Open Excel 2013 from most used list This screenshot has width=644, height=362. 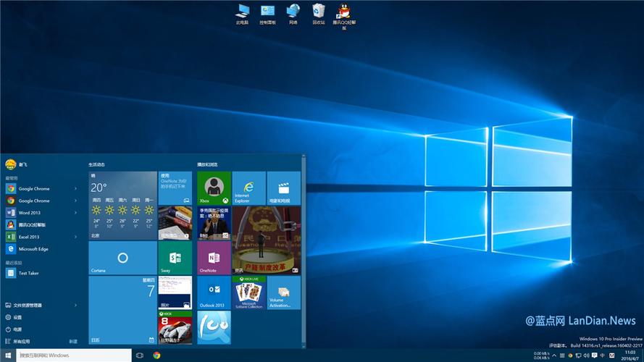tap(41, 237)
